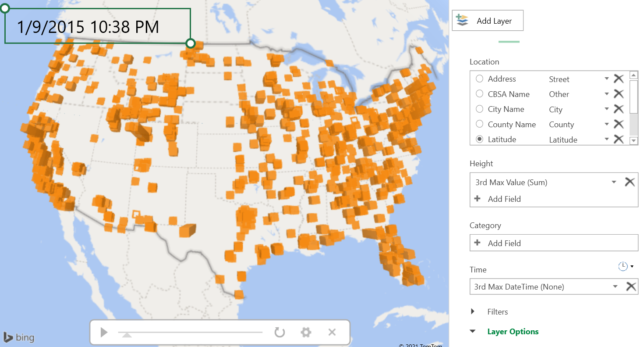This screenshot has width=644, height=347.
Task: Select the Address location radio button
Action: pyautogui.click(x=480, y=79)
